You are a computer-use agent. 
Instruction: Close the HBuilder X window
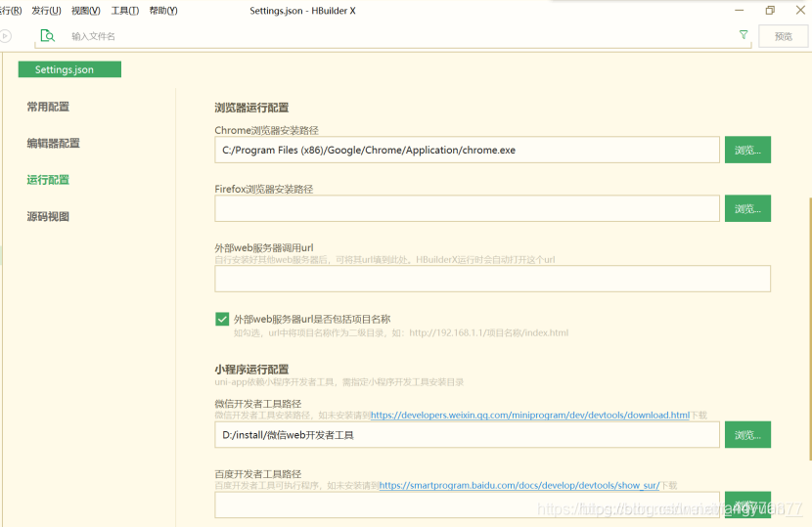[x=800, y=10]
